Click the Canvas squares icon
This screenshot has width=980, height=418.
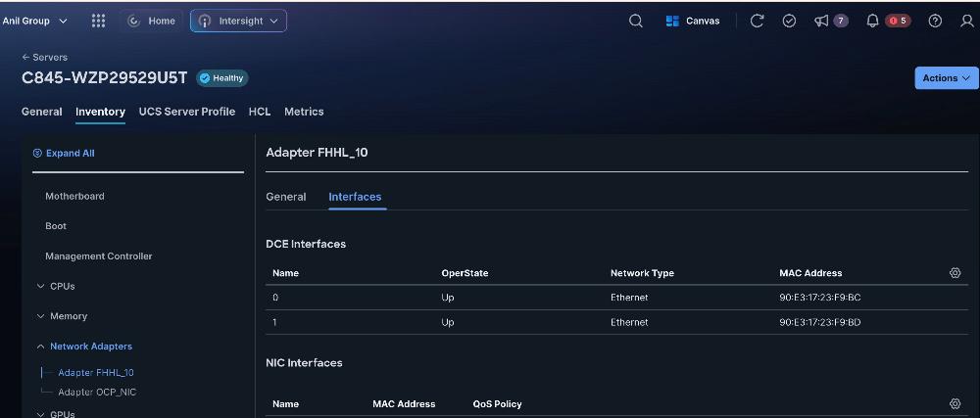(672, 22)
